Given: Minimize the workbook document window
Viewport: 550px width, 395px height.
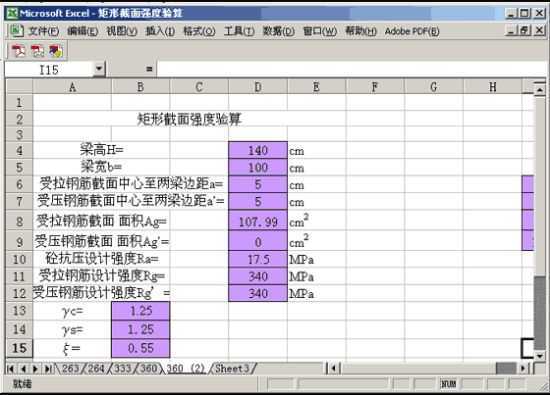Looking at the screenshot, I should coord(511,31).
